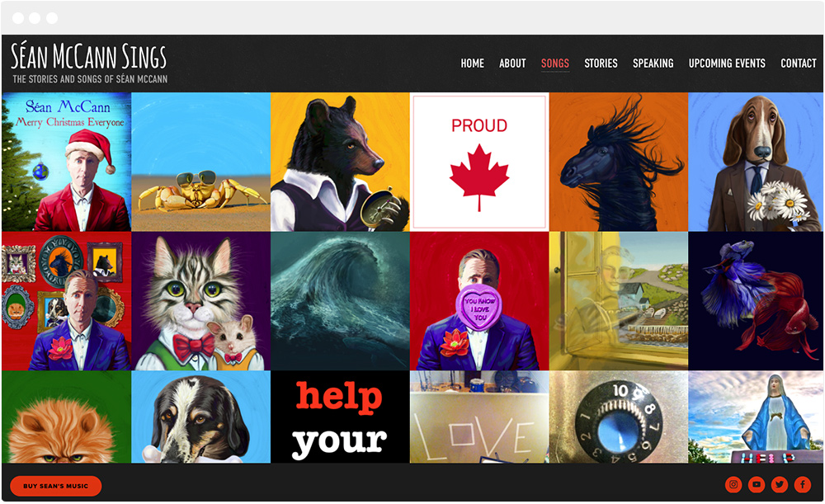Open the About page

click(x=512, y=64)
